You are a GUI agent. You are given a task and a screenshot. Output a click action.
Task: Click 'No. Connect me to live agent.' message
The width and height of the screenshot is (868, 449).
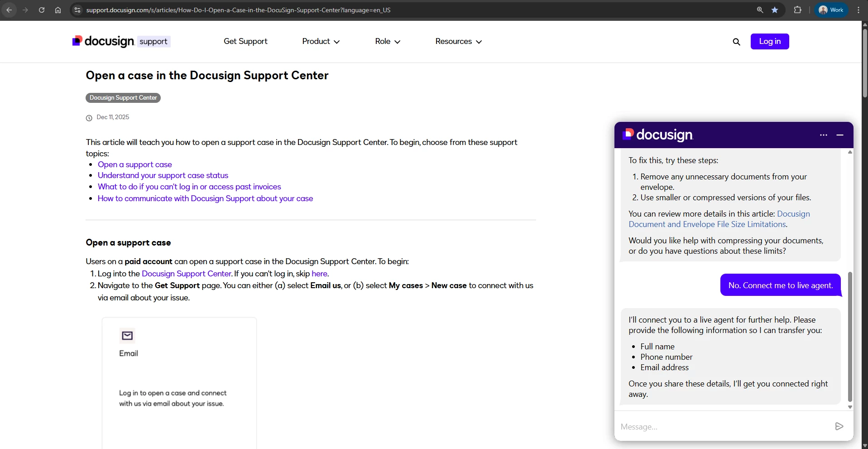[781, 285]
